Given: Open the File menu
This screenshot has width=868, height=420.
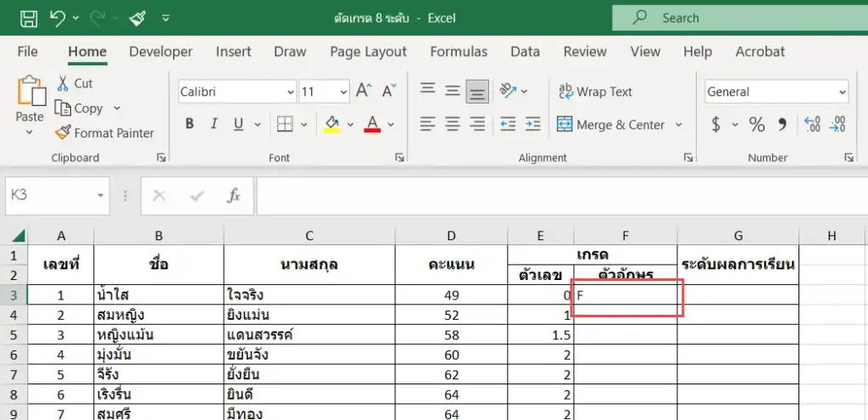Looking at the screenshot, I should coord(28,52).
